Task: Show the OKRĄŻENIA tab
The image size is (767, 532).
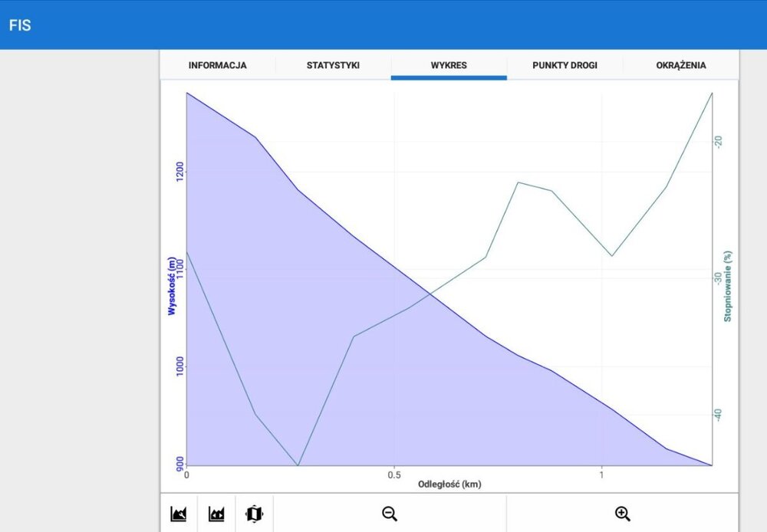Action: [x=680, y=65]
